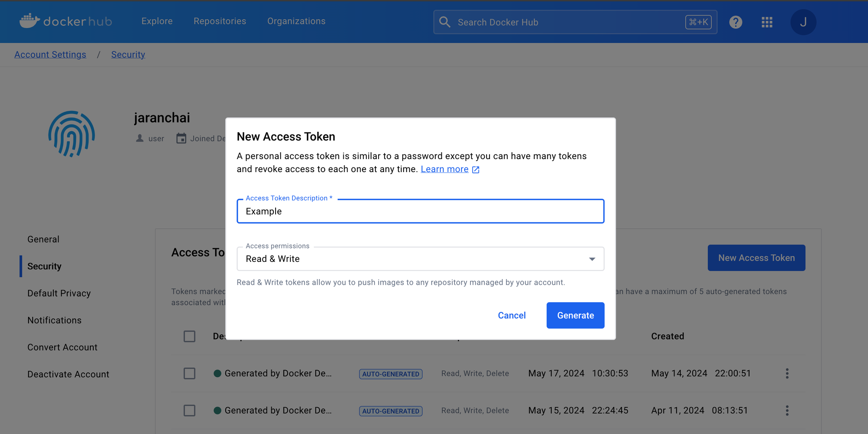
Task: Open the Organizations menu
Action: click(x=296, y=21)
